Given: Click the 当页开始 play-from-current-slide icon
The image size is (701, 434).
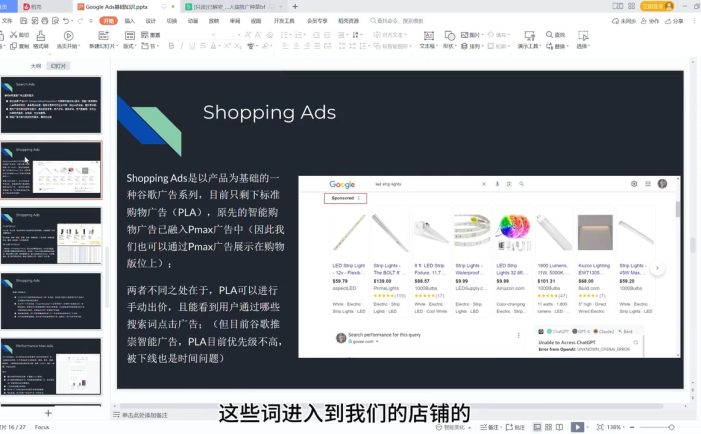Looking at the screenshot, I should [68, 35].
